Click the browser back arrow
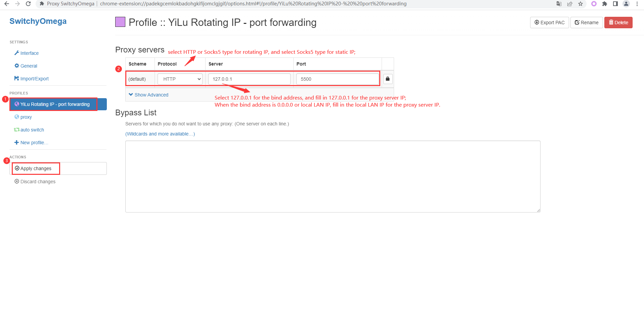The height and width of the screenshot is (311, 644). [x=7, y=4]
